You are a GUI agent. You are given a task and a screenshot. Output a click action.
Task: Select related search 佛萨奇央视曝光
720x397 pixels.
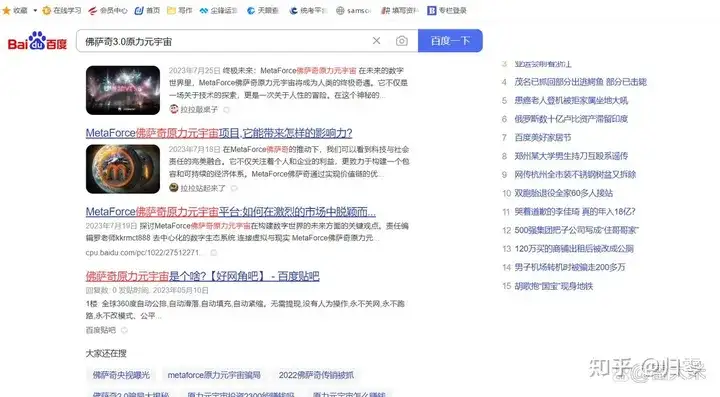(121, 375)
